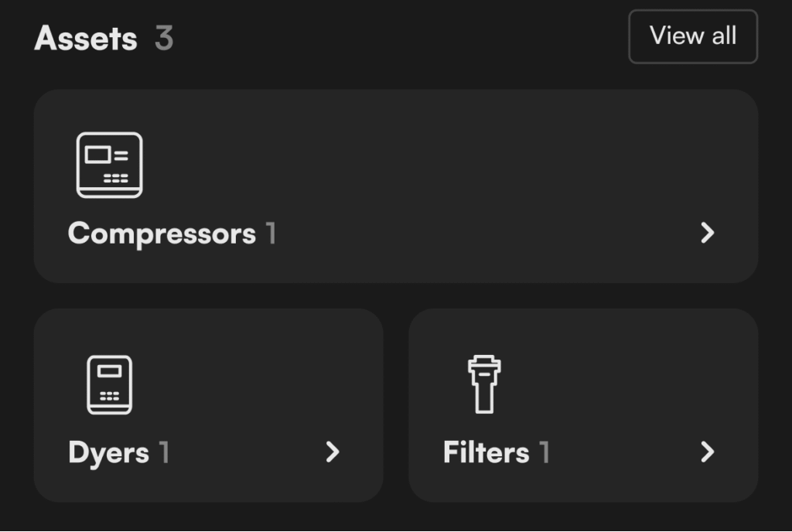
Task: Click the total count 3 beside Assets
Action: pyautogui.click(x=163, y=38)
